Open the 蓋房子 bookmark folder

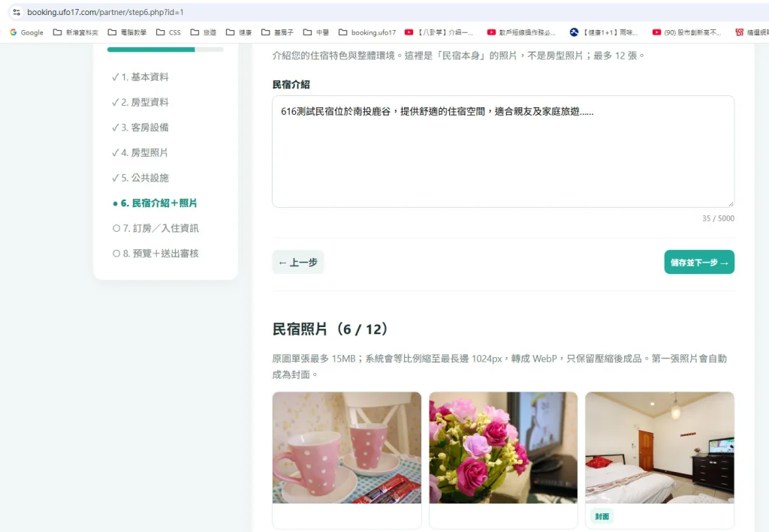coord(278,32)
